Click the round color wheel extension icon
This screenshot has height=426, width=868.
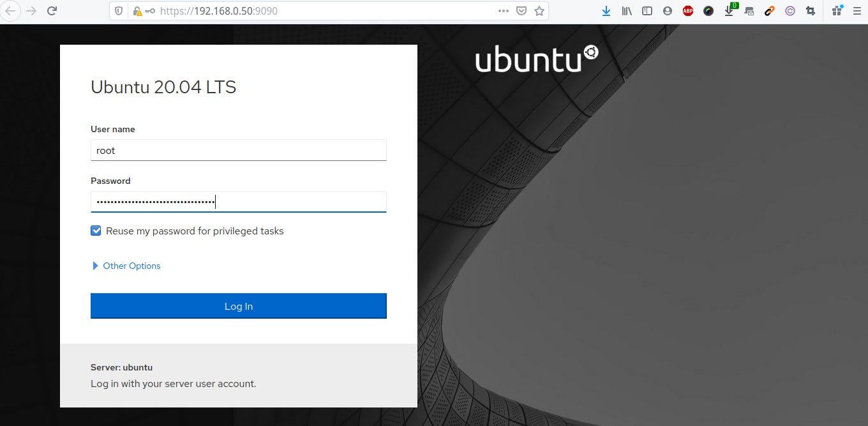click(708, 11)
